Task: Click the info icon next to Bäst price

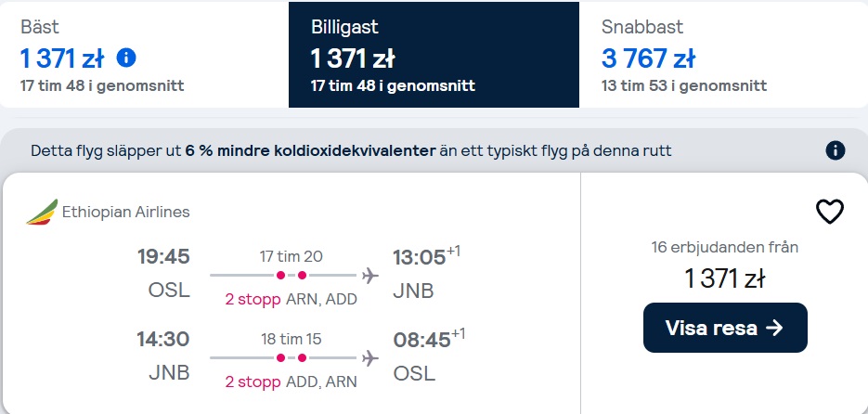Action: tap(126, 58)
